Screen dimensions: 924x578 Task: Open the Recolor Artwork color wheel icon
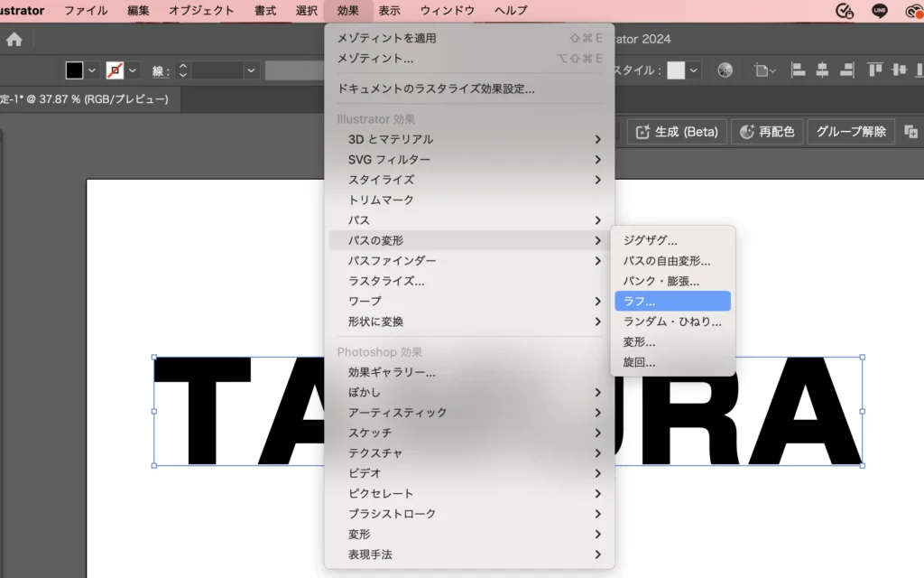point(725,70)
